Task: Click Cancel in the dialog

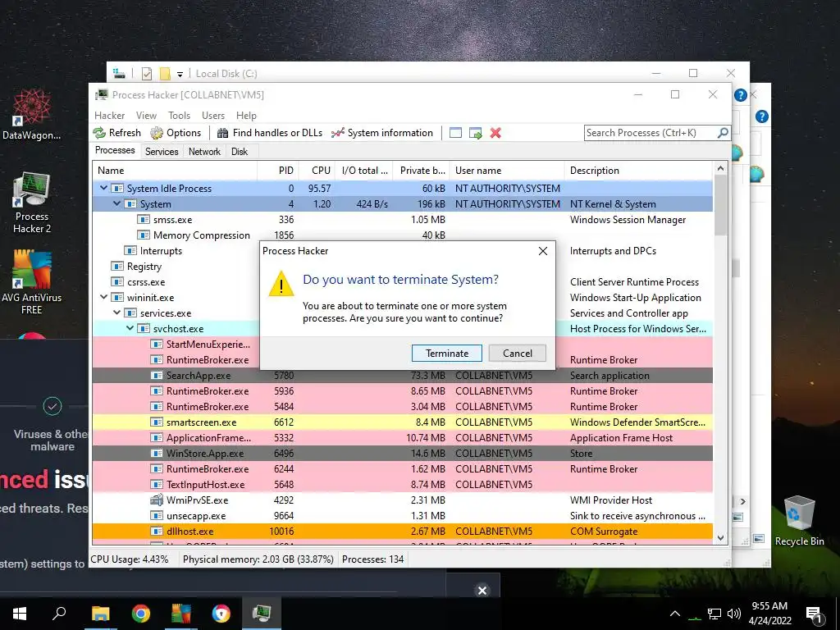Action: point(518,353)
